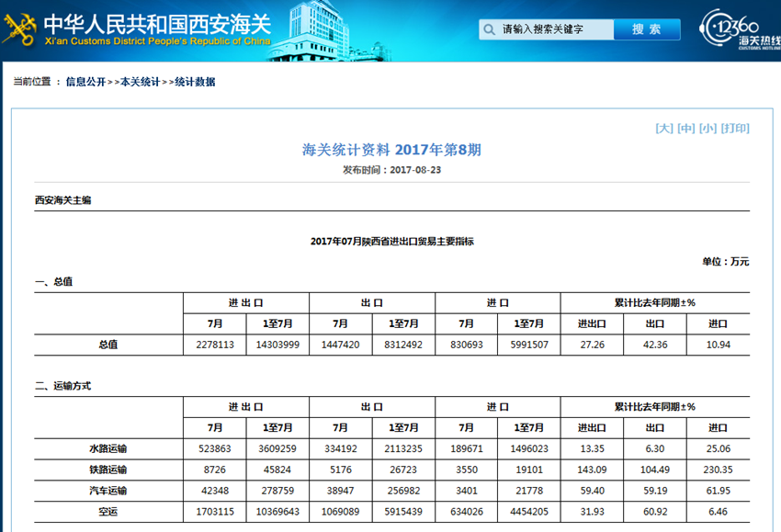Click the cell value 256982

(x=403, y=491)
